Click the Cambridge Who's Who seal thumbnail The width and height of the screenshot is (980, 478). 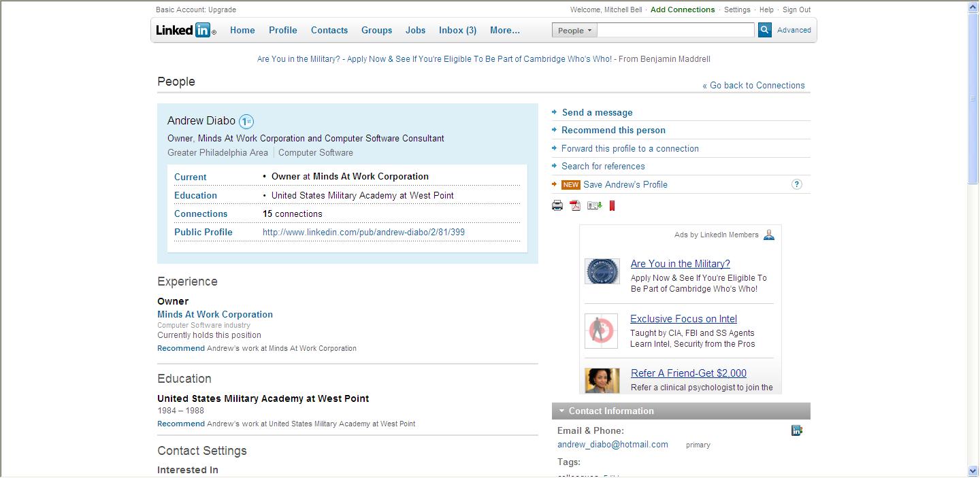click(602, 271)
